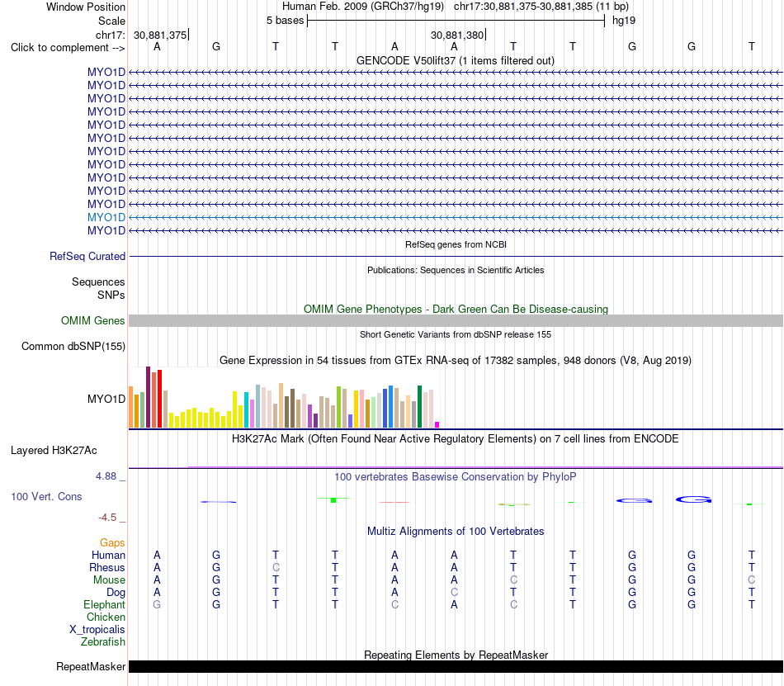Image resolution: width=784 pixels, height=686 pixels.
Task: Click the 'Layered H3K27Ac' track label
Action: [54, 451]
